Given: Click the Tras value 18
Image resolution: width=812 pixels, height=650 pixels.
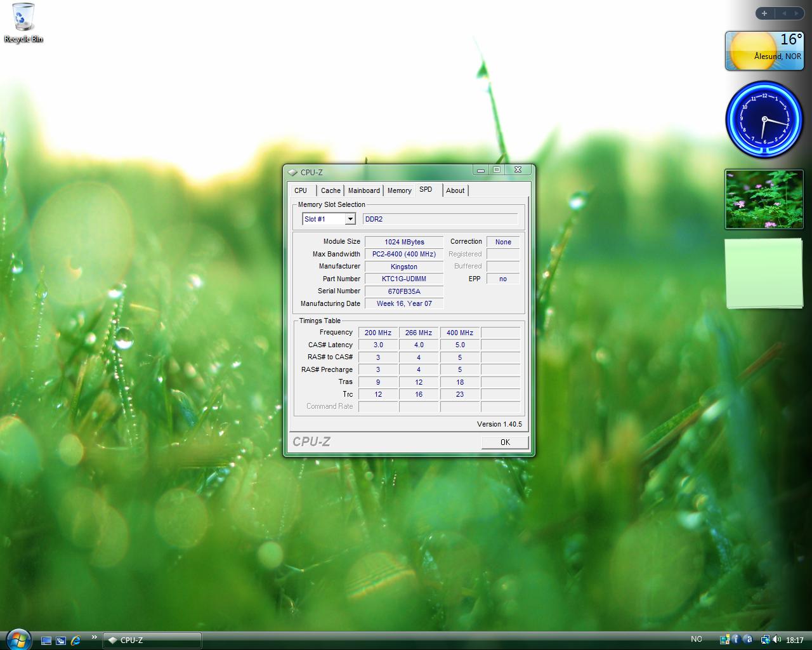Looking at the screenshot, I should click(460, 382).
